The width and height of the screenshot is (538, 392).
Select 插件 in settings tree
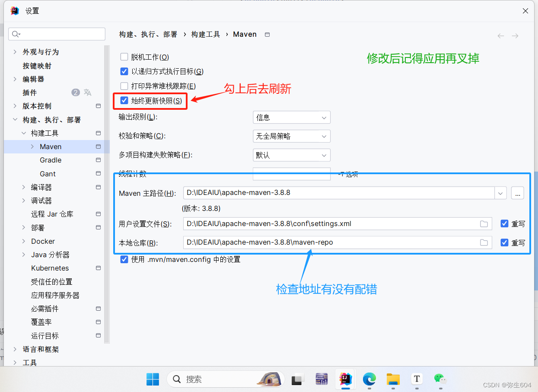click(30, 92)
